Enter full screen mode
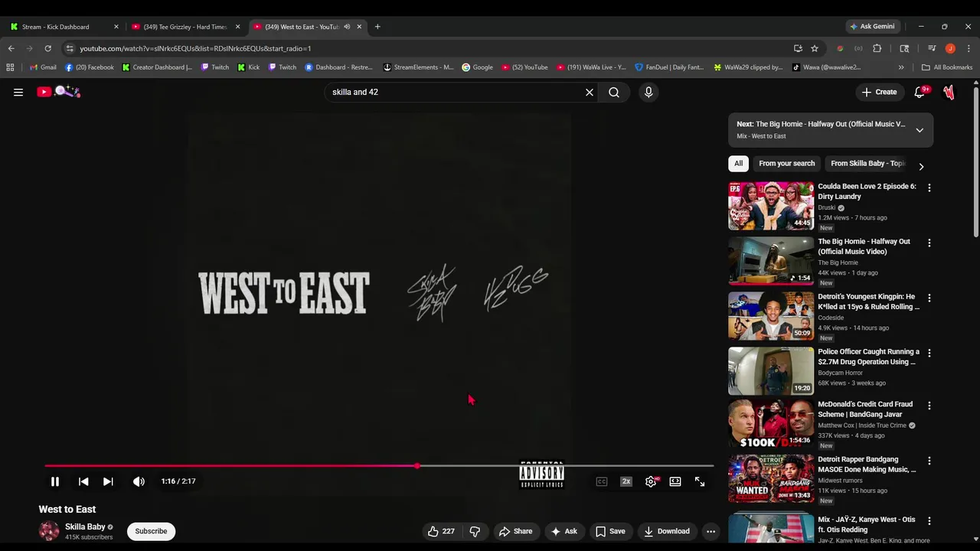 tap(700, 481)
